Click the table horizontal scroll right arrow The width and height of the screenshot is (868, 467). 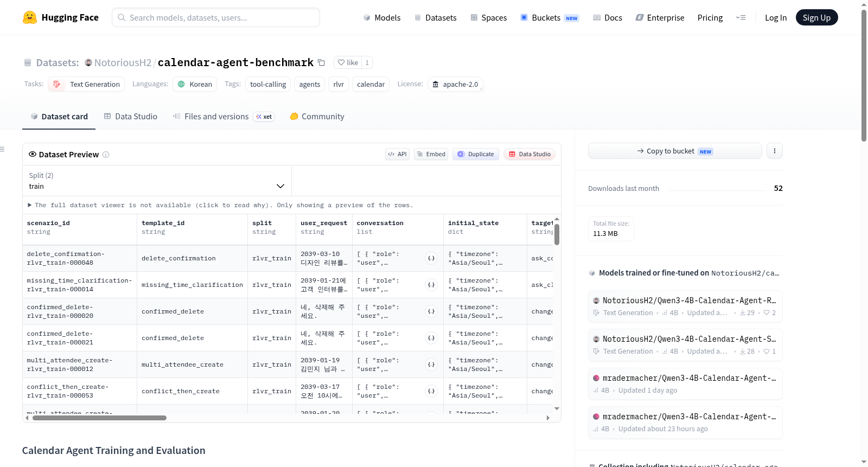[x=548, y=418]
